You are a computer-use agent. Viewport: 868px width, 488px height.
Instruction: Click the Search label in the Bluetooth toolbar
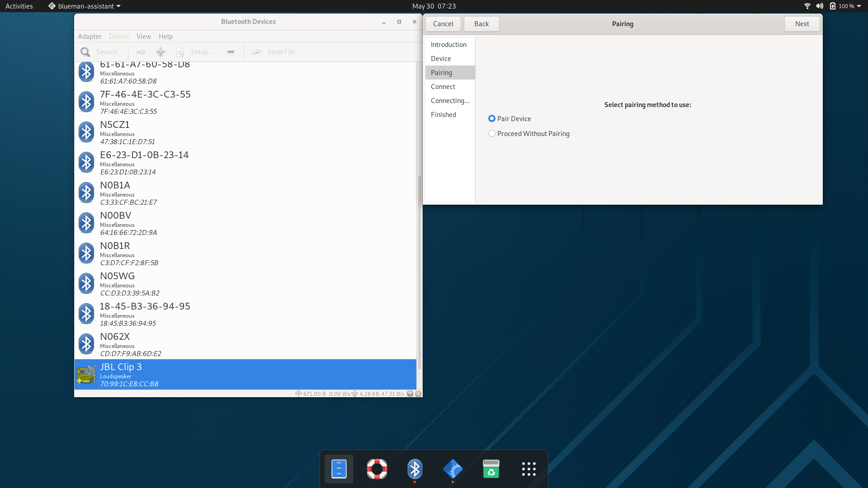(x=107, y=52)
